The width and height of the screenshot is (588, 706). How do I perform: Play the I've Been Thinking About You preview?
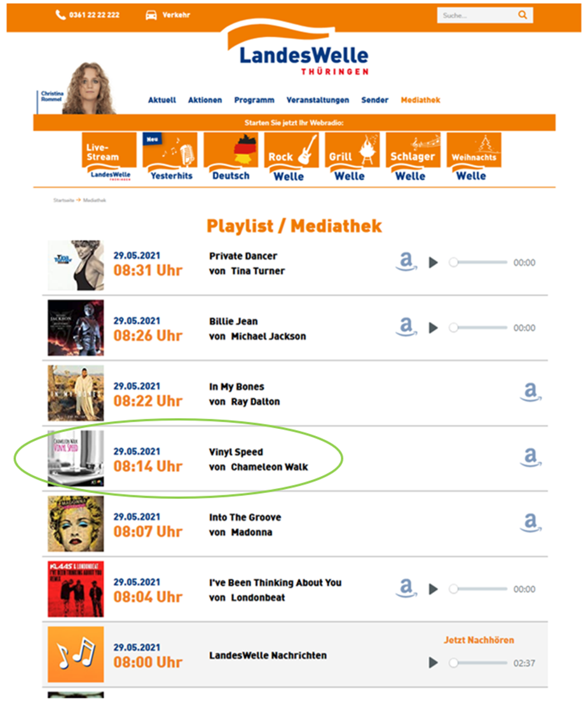click(x=433, y=589)
